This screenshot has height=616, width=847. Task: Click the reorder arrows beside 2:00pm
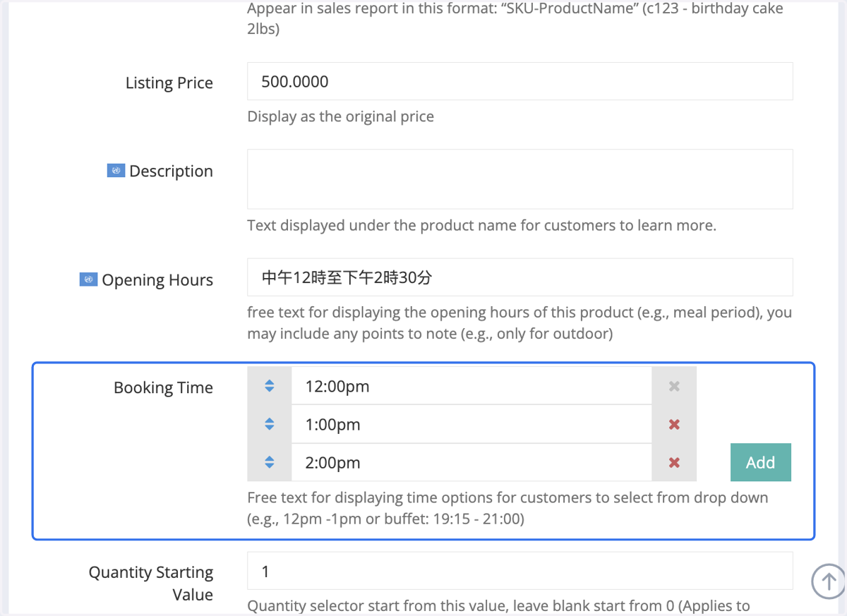(270, 462)
